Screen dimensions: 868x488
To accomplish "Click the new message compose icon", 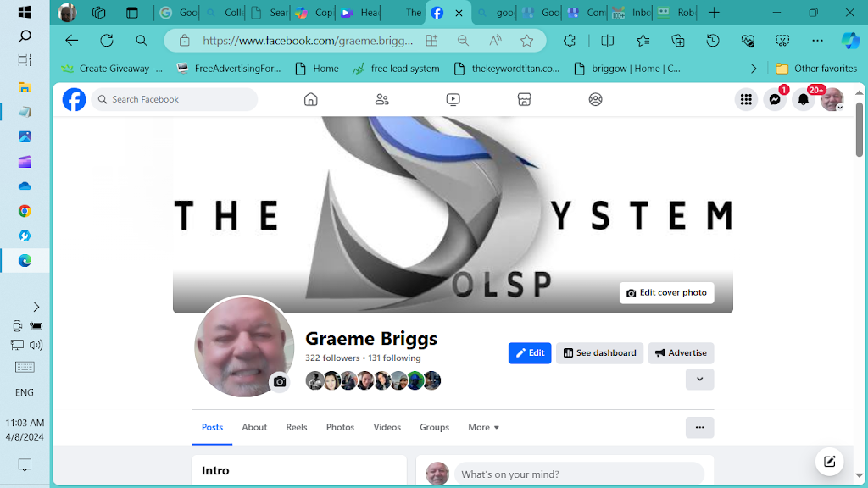I will click(829, 462).
